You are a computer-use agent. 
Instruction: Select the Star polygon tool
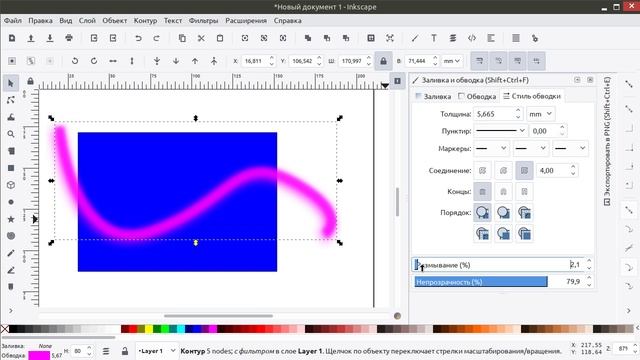[x=11, y=219]
